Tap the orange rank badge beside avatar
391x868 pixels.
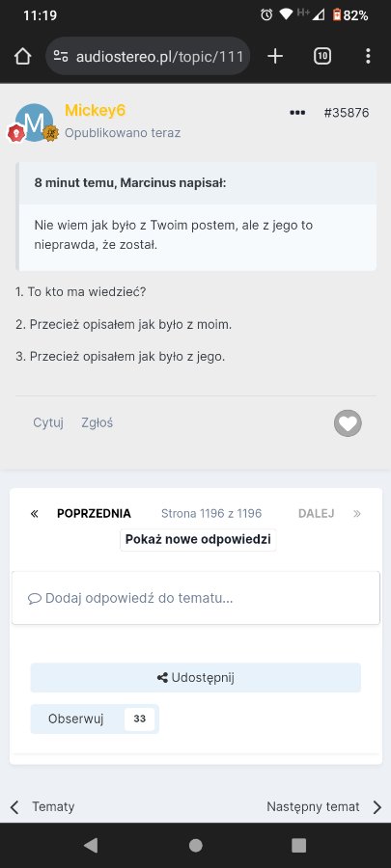click(50, 133)
